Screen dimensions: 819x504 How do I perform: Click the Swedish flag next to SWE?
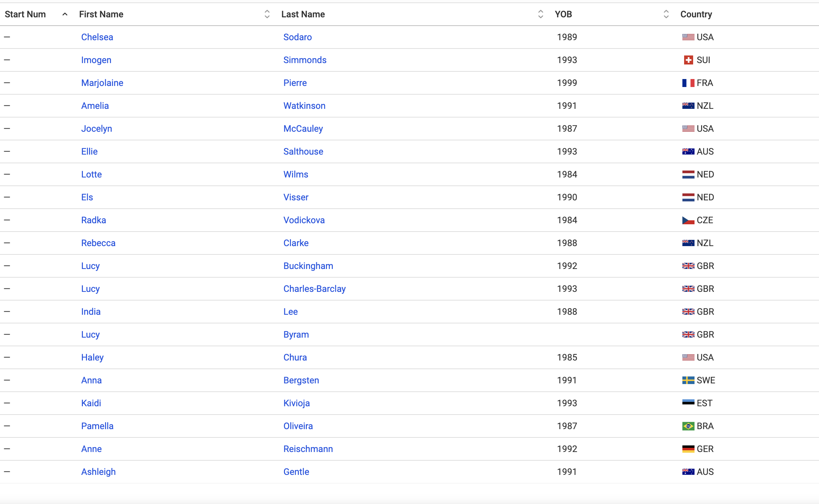(x=688, y=380)
